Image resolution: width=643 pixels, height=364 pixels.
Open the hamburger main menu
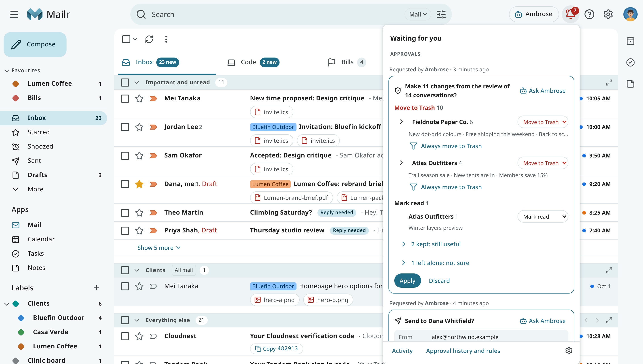coord(14,14)
